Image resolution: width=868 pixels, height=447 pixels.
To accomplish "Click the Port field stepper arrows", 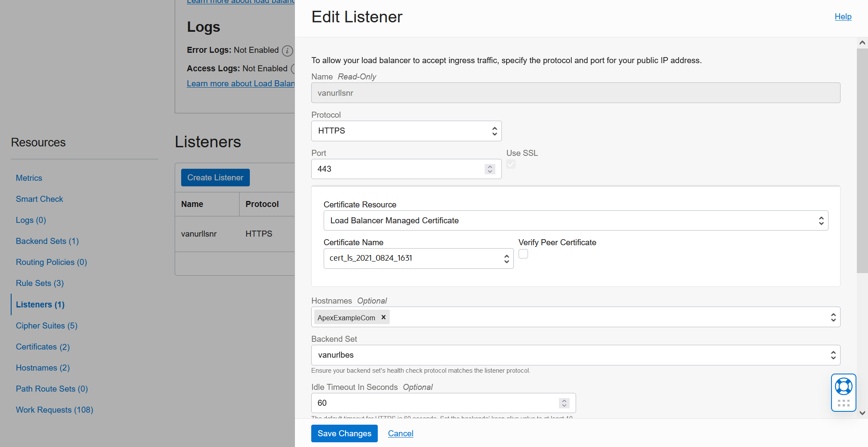I will tap(490, 169).
